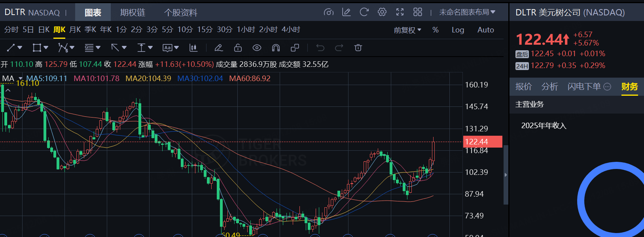Undo the last drawing action
This screenshot has height=237, width=644.
(320, 48)
